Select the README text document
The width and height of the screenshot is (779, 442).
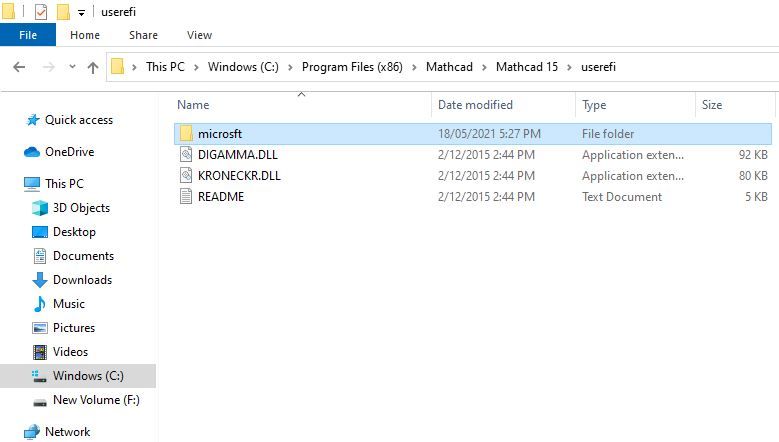[473, 197]
